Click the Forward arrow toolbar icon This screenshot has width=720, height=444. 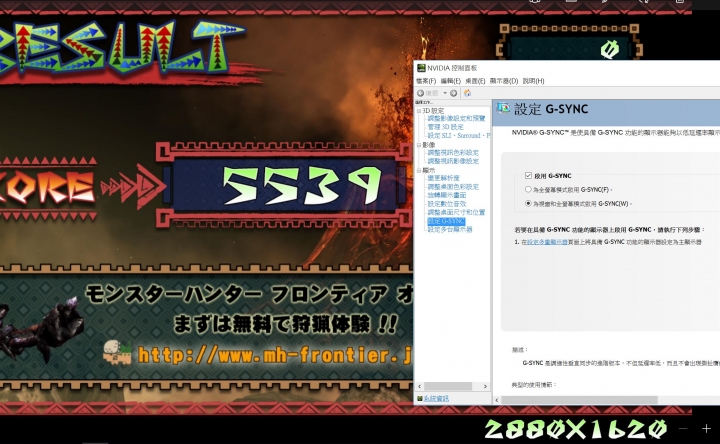click(453, 93)
